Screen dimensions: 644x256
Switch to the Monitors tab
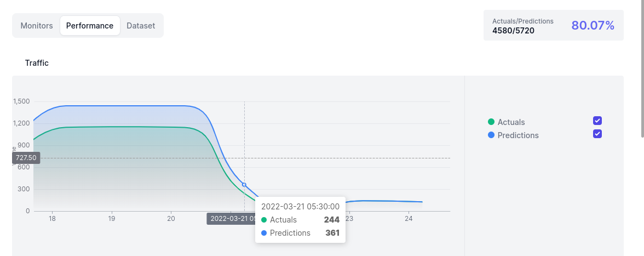coord(37,26)
